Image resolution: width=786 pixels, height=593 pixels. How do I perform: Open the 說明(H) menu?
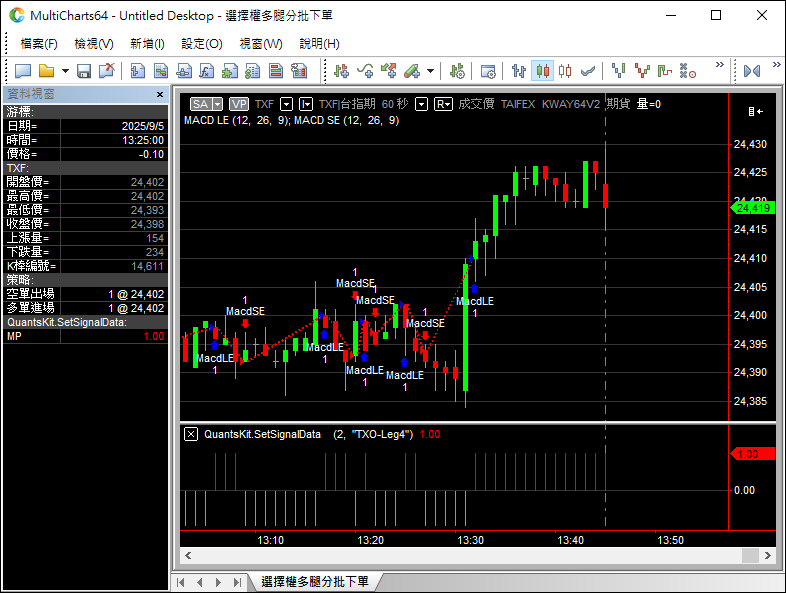point(319,44)
